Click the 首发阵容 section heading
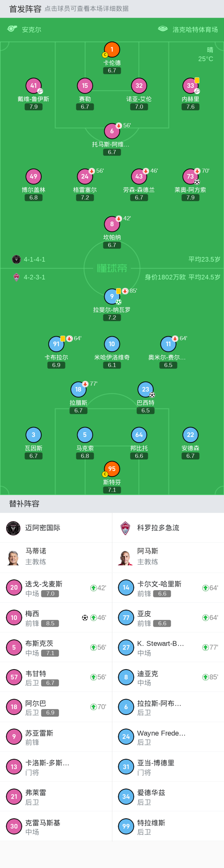This screenshot has height=868, width=224. coord(25,9)
